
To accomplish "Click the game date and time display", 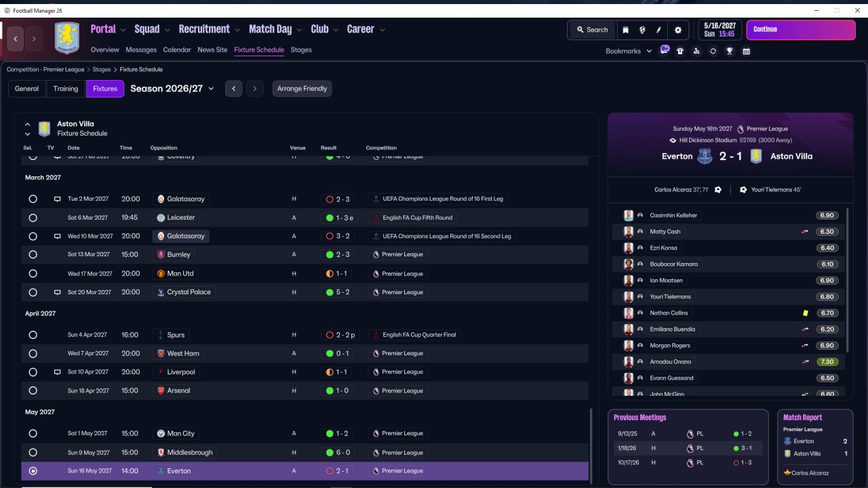I will pyautogui.click(x=719, y=30).
